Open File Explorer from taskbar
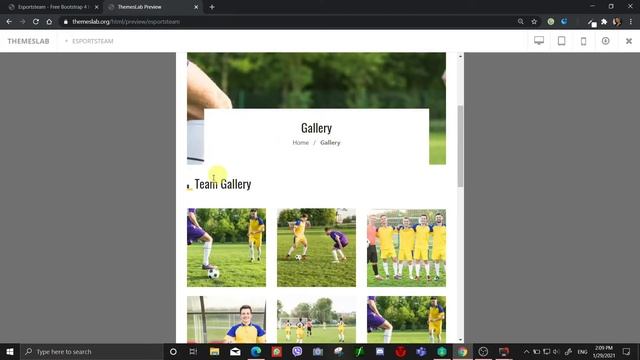The height and width of the screenshot is (360, 640). click(214, 351)
